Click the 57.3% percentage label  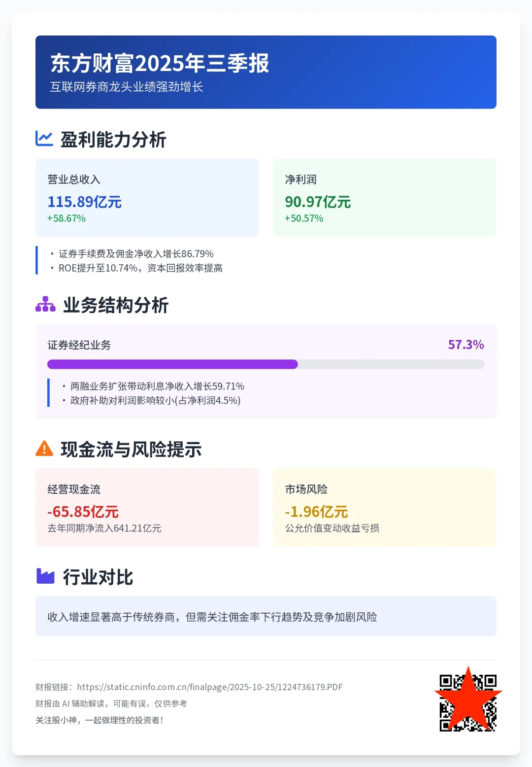pyautogui.click(x=466, y=345)
